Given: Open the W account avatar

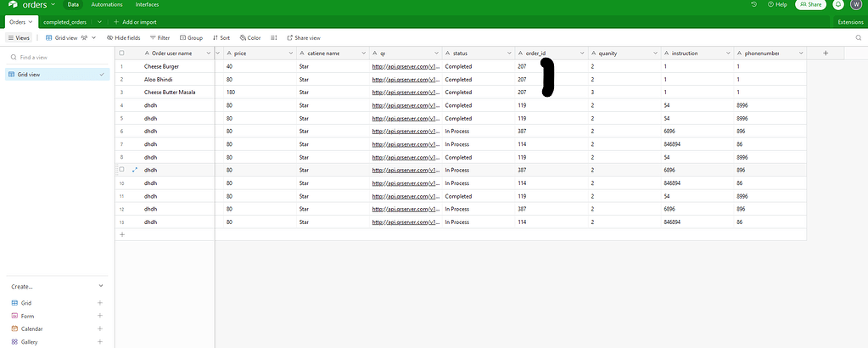Looking at the screenshot, I should coord(856,4).
